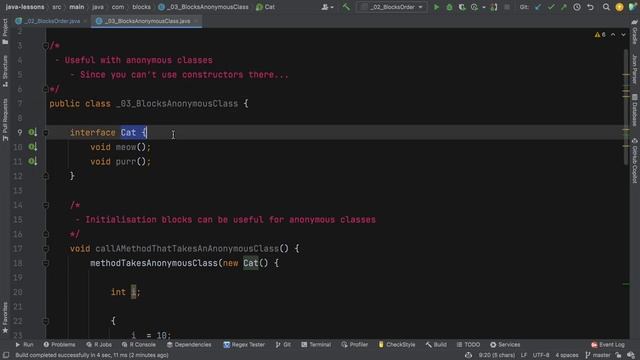
Task: Commit changes with the green checkmark
Action: (x=551, y=7)
